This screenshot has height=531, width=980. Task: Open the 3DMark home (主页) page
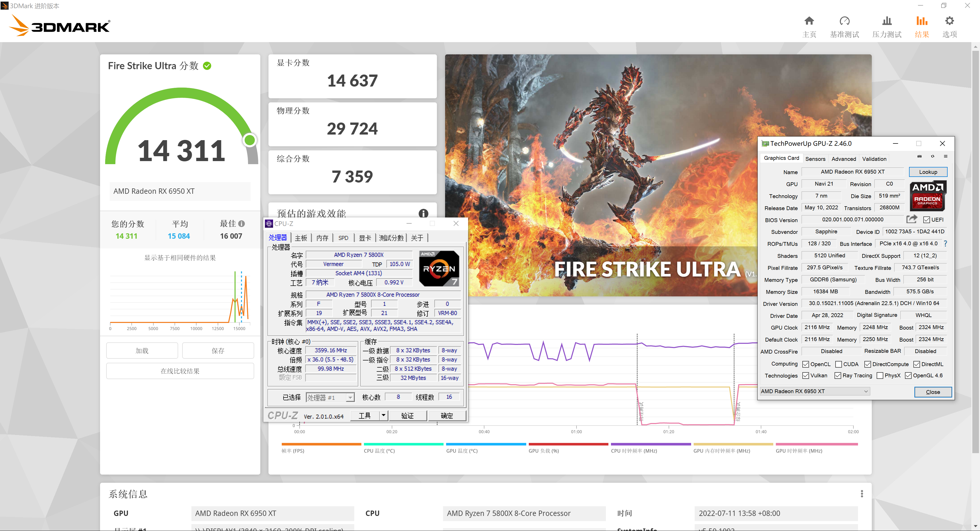point(809,27)
